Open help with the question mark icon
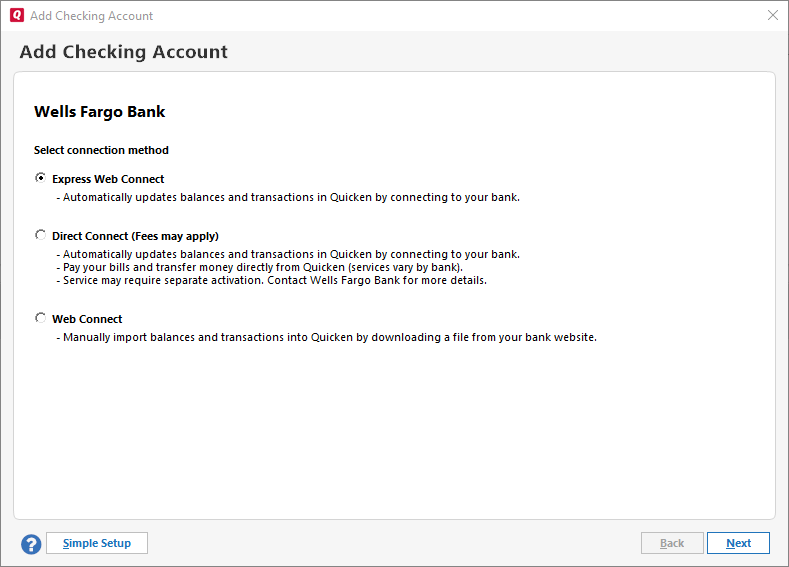Viewport: 789px width, 567px height. pos(31,544)
